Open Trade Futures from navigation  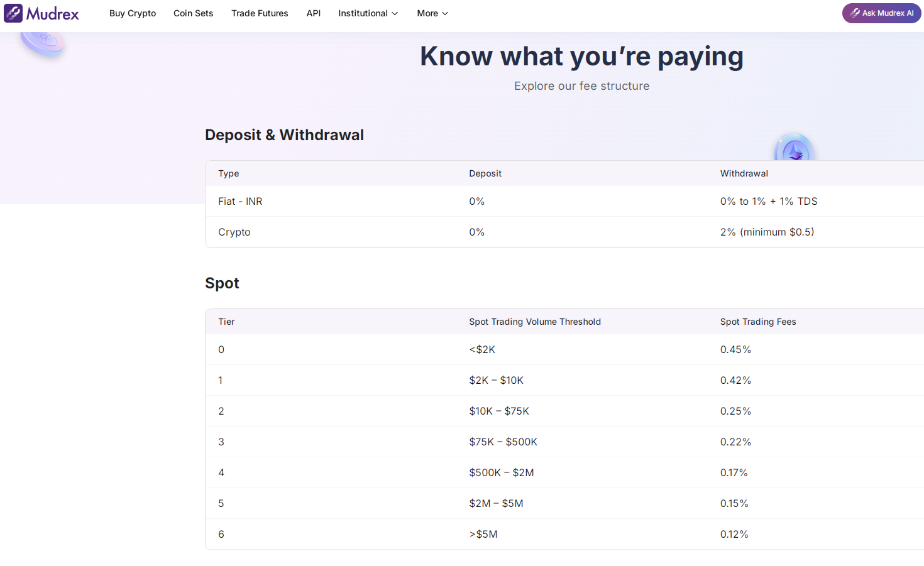click(260, 13)
